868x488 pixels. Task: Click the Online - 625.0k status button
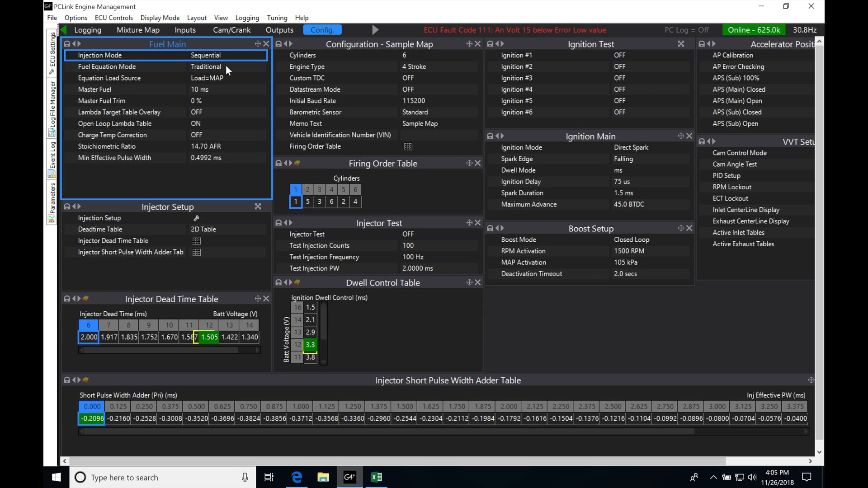[x=754, y=29]
